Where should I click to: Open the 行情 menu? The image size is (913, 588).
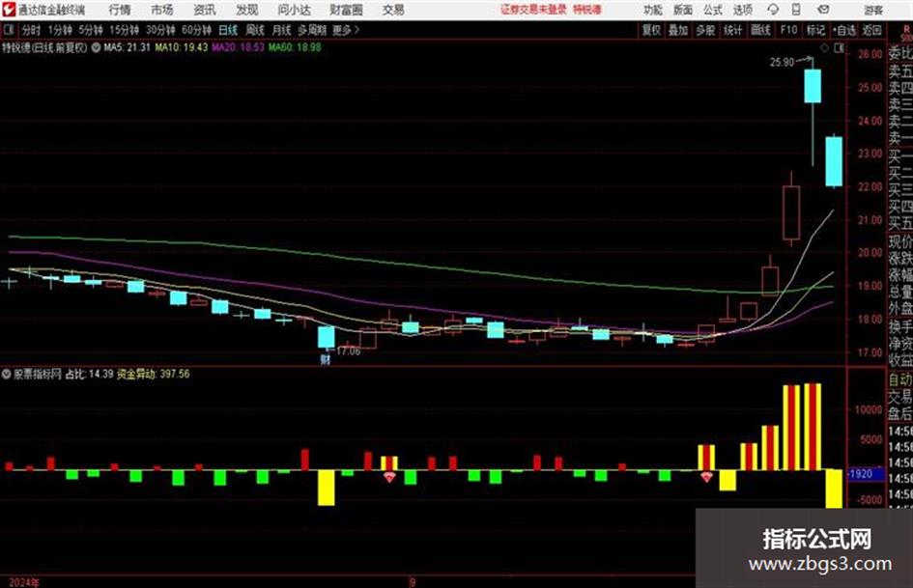(x=120, y=10)
